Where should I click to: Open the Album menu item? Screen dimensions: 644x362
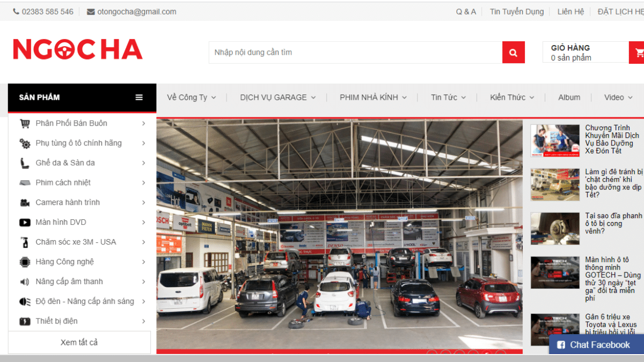click(x=569, y=98)
